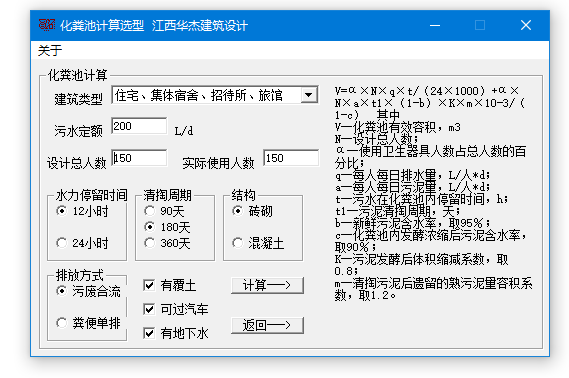Viewport: 569px width, 378px height.
Task: Click the 返回──> button
Action: [x=267, y=325]
